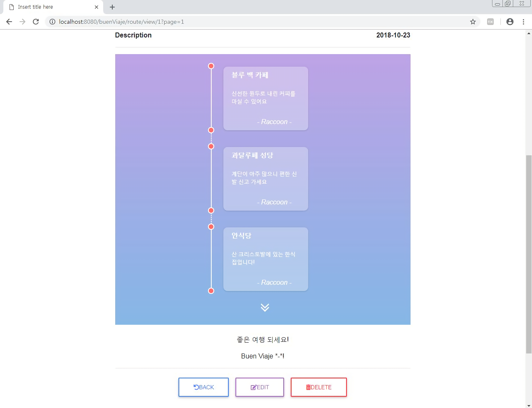
Task: Go forward in browser history
Action: (22, 22)
